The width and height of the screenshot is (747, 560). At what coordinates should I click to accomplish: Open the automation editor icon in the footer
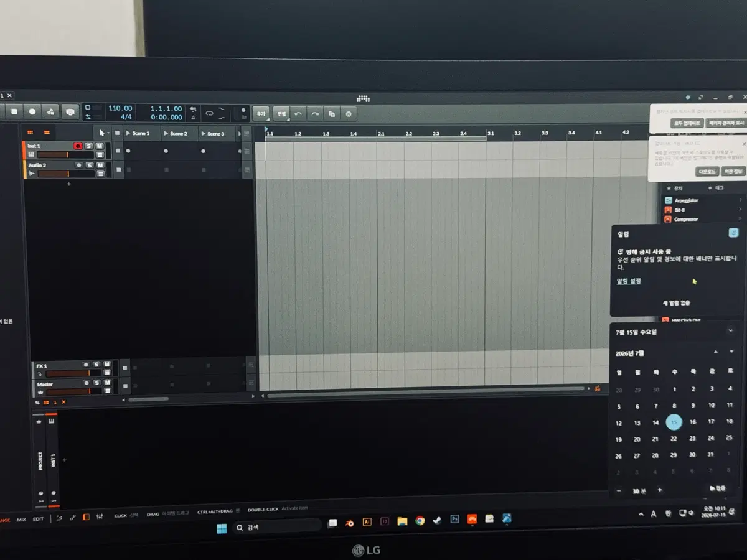(x=73, y=517)
